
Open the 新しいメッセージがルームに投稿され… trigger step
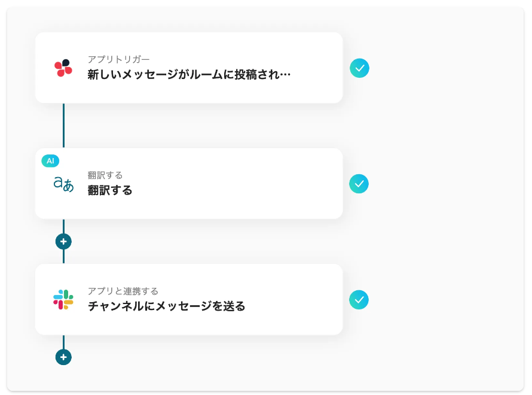tap(189, 75)
